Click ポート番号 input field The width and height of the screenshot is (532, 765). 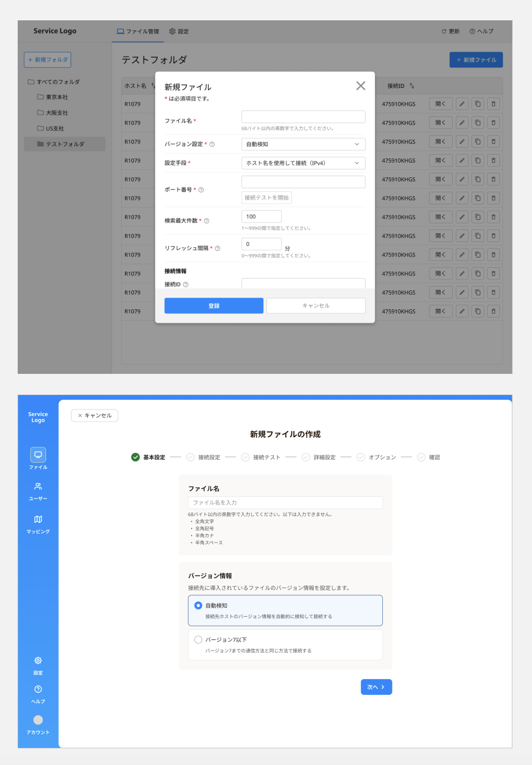[x=304, y=182]
